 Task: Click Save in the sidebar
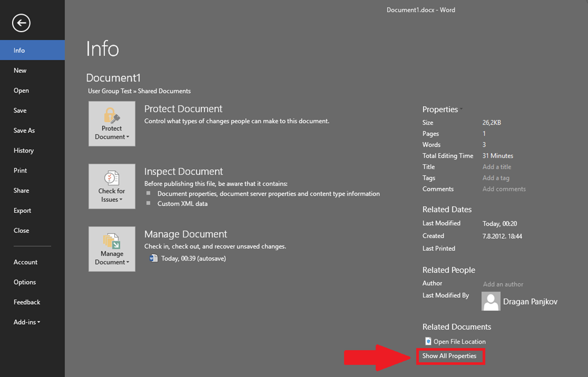tap(32, 110)
